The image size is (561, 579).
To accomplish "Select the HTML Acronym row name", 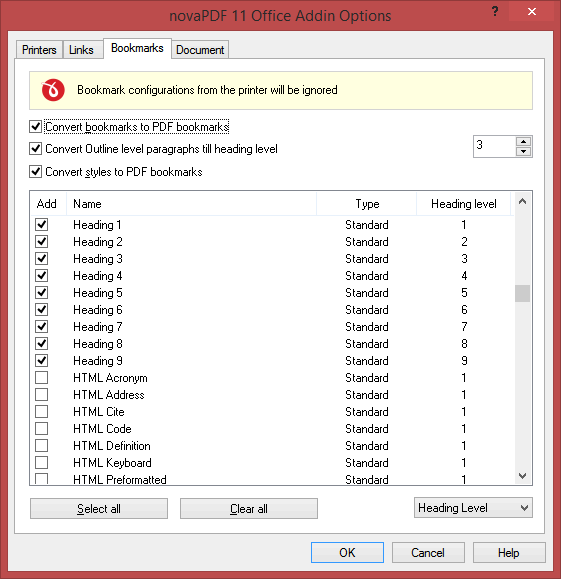I will point(110,377).
